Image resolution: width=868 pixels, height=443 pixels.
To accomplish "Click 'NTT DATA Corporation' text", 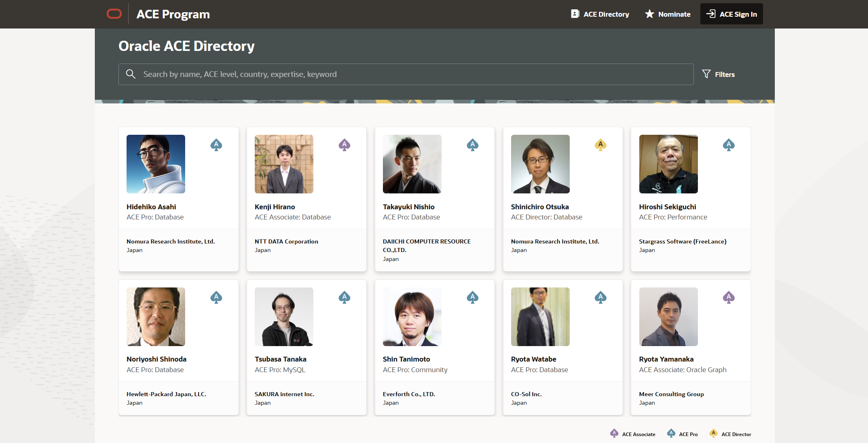I will pyautogui.click(x=286, y=241).
